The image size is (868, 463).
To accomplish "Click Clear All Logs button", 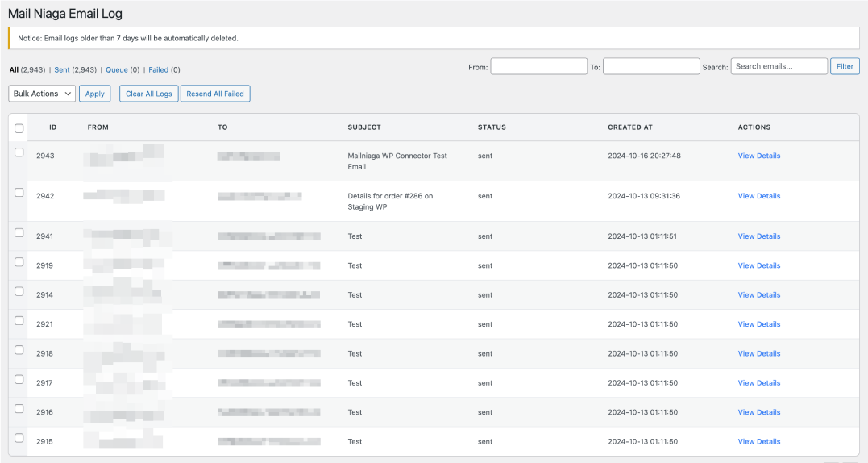I will 149,94.
